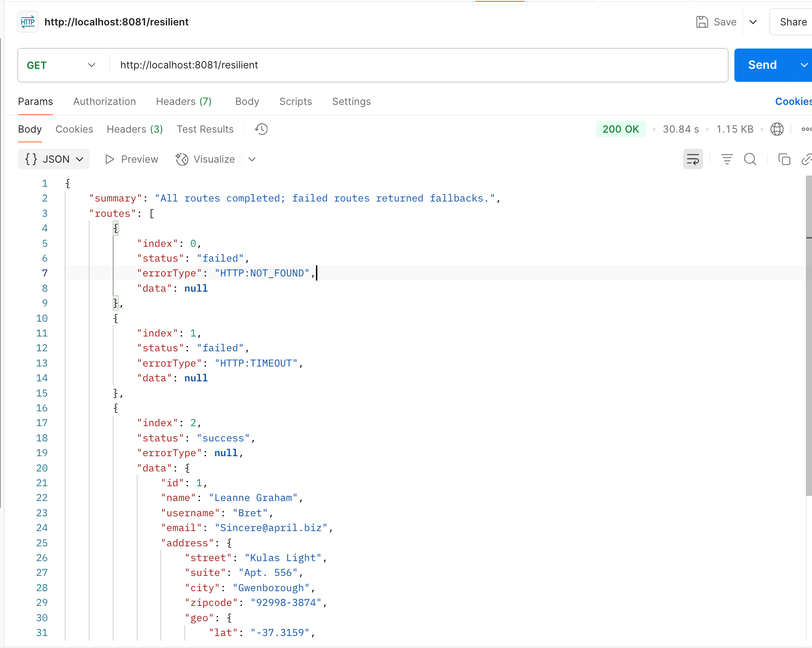Screen dimensions: 812x648
Task: Click the 30.84 s response time
Action: pos(681,129)
